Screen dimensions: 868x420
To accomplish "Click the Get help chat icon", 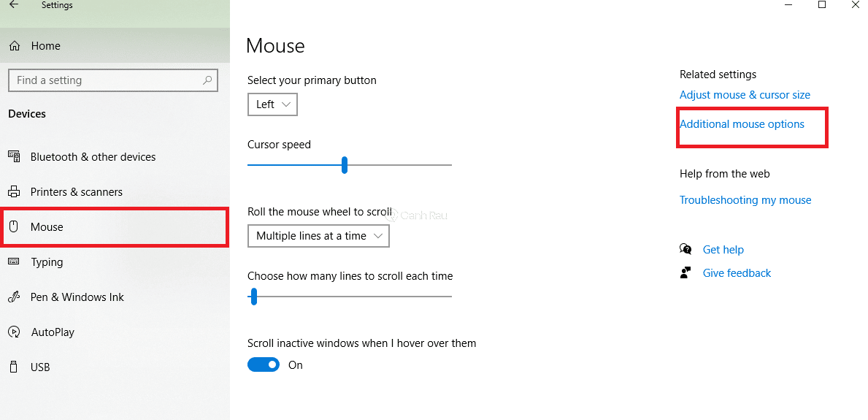I will (x=685, y=250).
